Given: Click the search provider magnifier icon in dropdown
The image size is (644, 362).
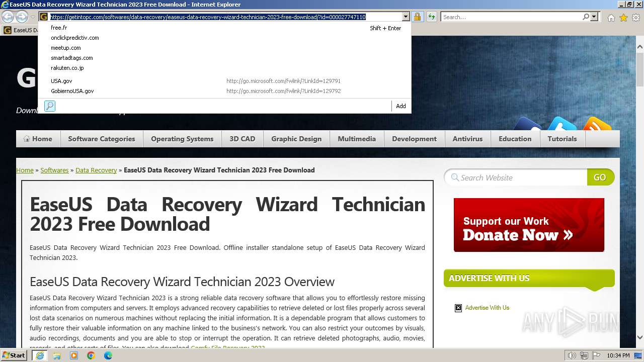Looking at the screenshot, I should coord(50,106).
